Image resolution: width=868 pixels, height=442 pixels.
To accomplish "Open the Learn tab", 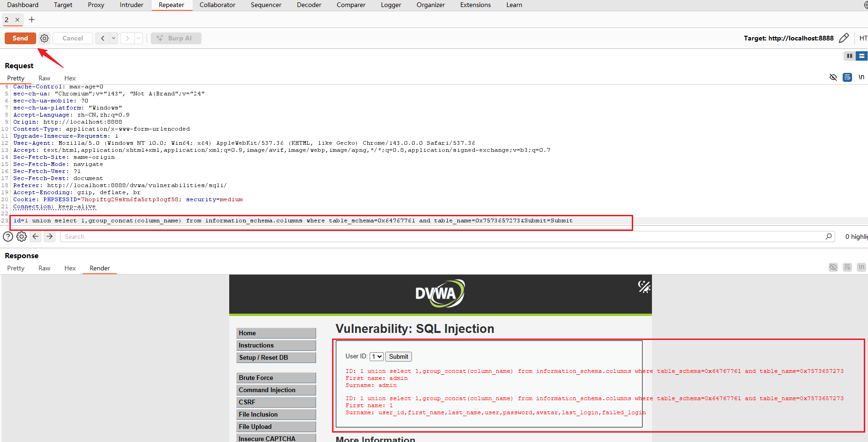I will [514, 5].
